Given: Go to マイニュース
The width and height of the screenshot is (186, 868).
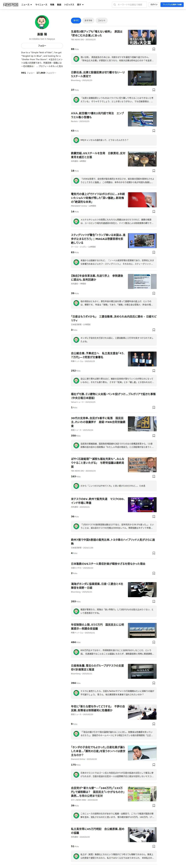Looking at the screenshot, I should pos(41,5).
